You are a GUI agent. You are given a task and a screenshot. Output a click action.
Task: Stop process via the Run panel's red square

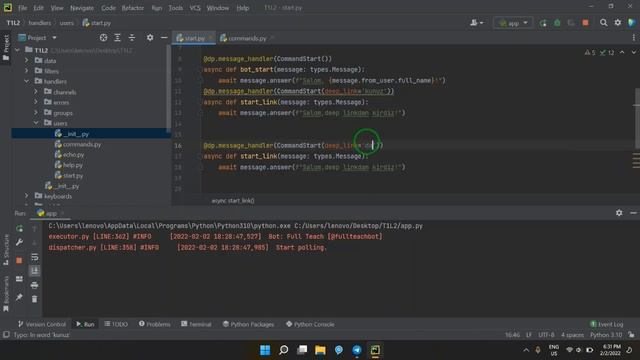pyautogui.click(x=19, y=260)
